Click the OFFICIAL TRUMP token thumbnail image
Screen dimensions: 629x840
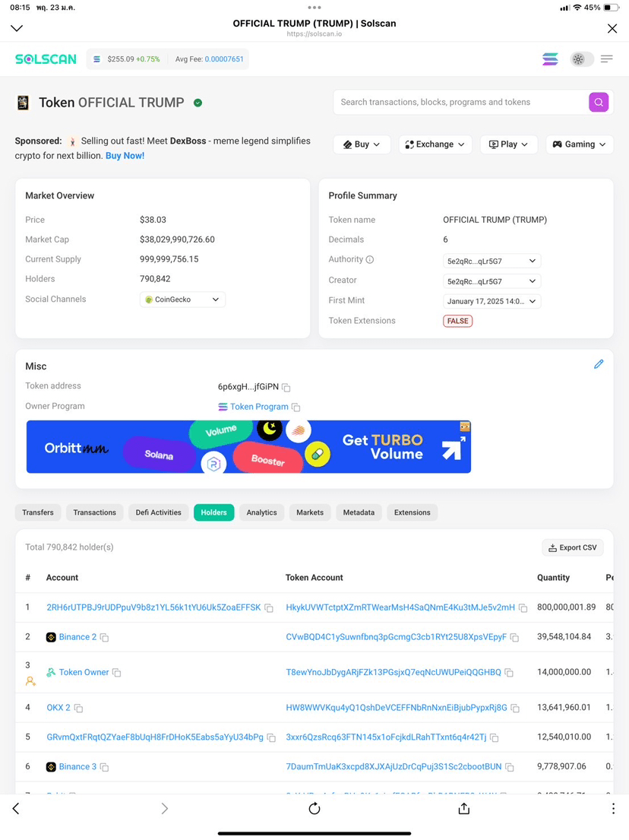tap(23, 103)
